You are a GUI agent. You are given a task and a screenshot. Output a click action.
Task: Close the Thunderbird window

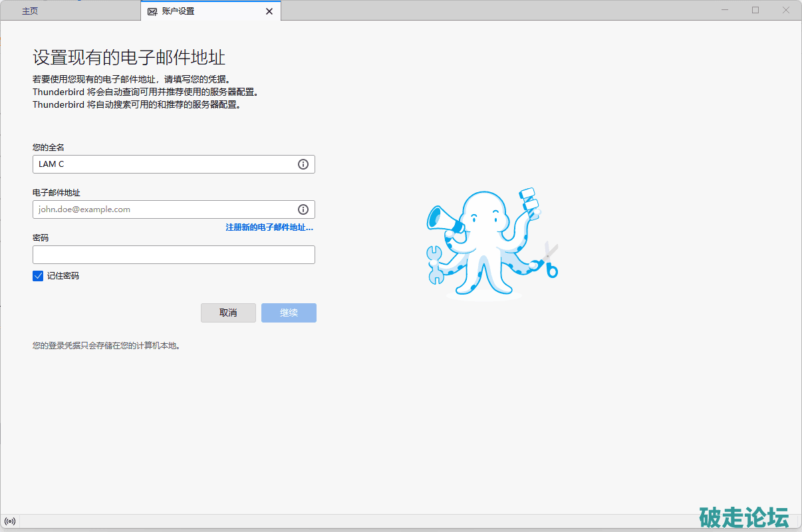(x=786, y=10)
